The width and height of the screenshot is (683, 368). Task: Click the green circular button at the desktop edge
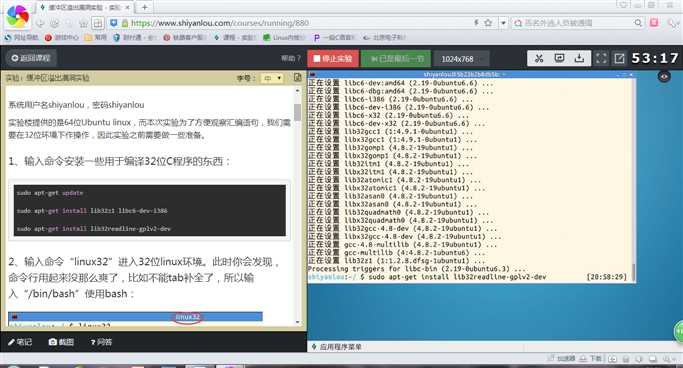(678, 332)
